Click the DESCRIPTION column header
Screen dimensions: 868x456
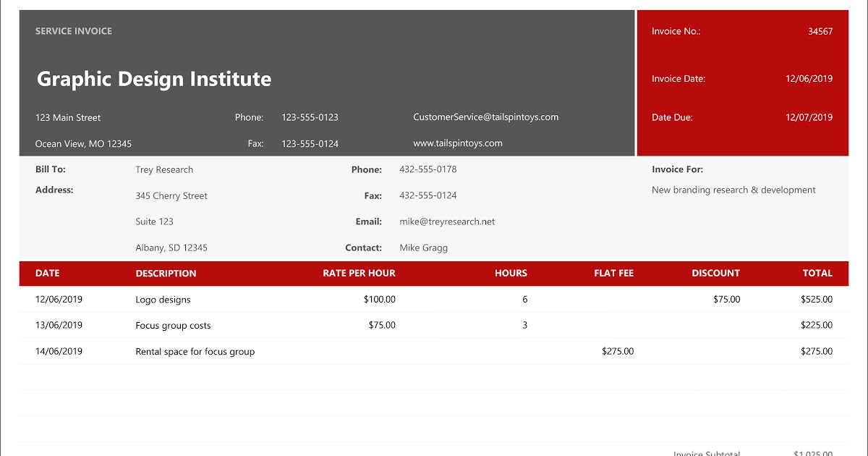(166, 274)
